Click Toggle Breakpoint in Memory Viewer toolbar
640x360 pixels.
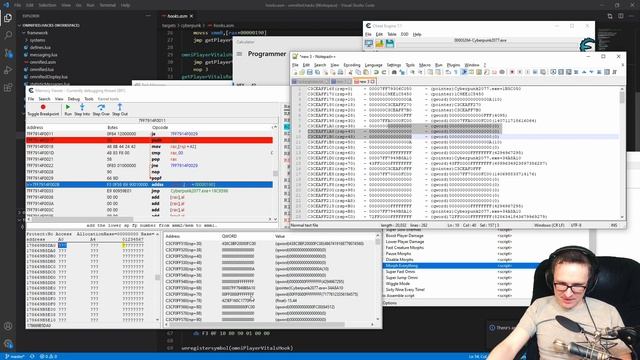(x=43, y=110)
